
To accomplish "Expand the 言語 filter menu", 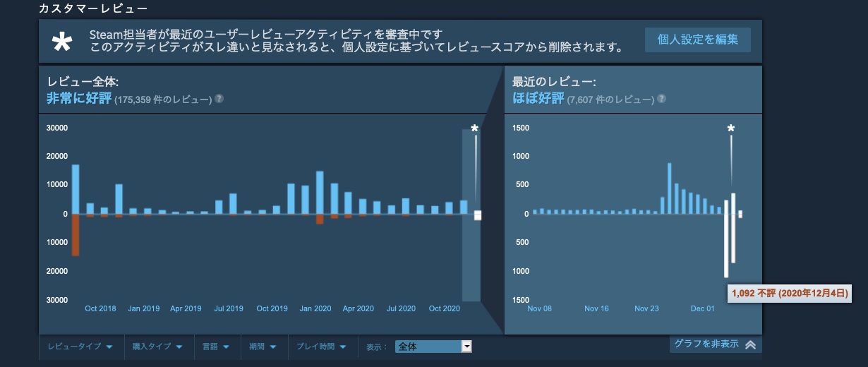I will (215, 347).
